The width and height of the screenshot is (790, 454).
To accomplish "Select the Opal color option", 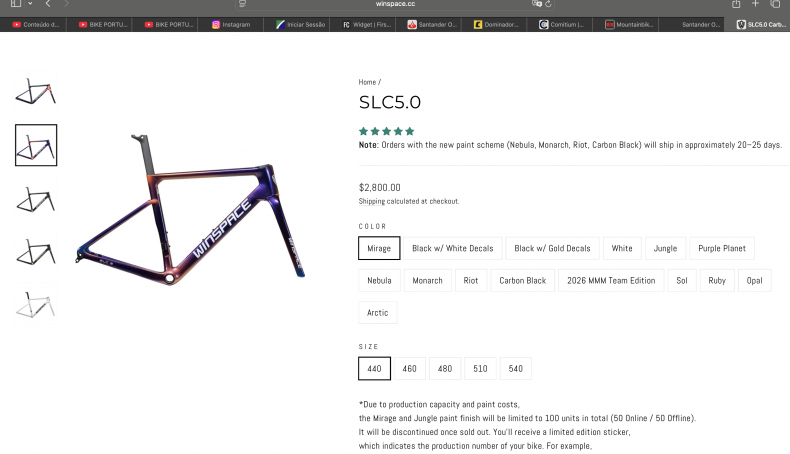I will tap(754, 280).
